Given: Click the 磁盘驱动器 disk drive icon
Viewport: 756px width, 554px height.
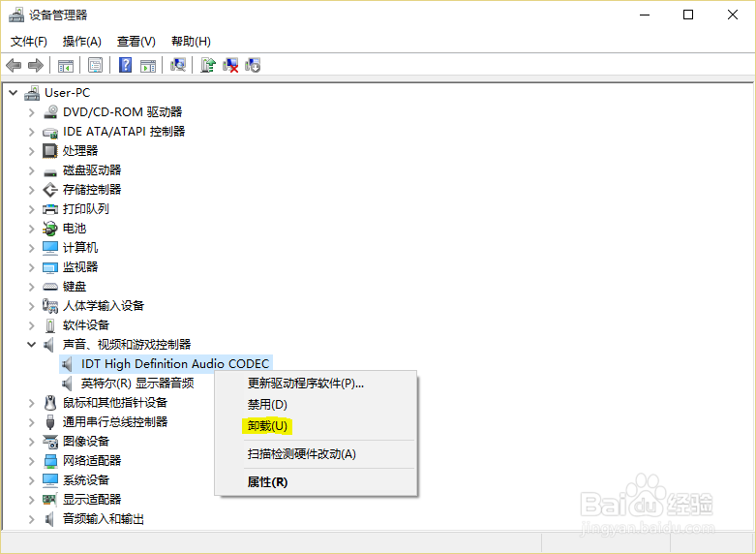Looking at the screenshot, I should tap(50, 171).
